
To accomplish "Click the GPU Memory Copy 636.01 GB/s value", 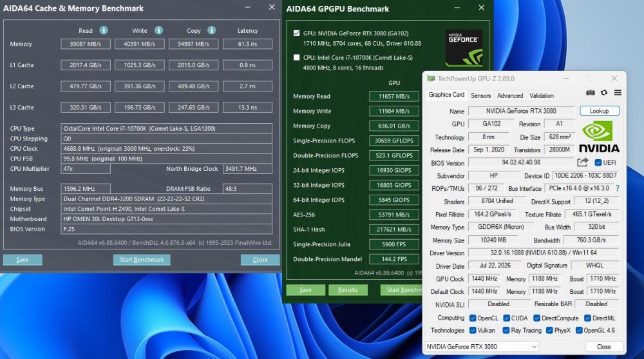I will click(x=394, y=126).
